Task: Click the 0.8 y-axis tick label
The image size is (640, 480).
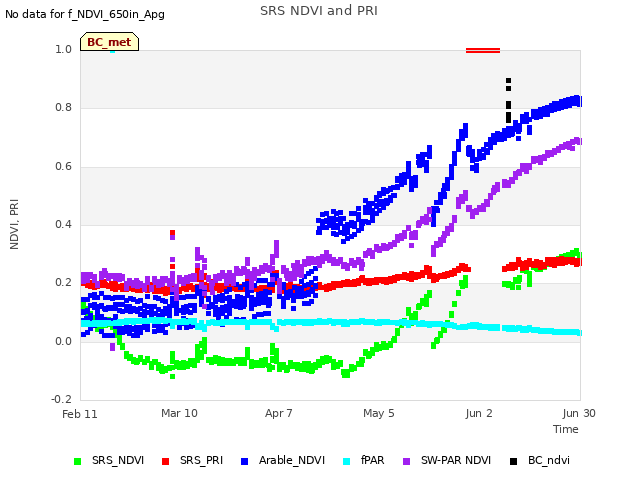Action: 63,107
